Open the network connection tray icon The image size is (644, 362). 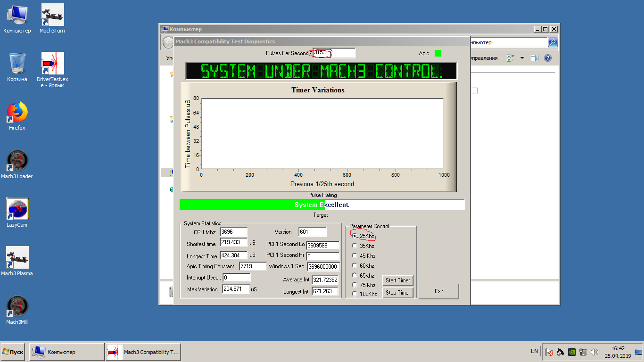coord(583,352)
